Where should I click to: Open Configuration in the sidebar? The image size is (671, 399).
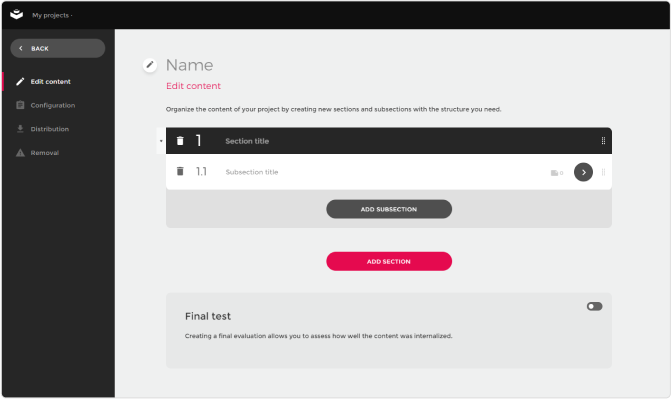(x=53, y=105)
